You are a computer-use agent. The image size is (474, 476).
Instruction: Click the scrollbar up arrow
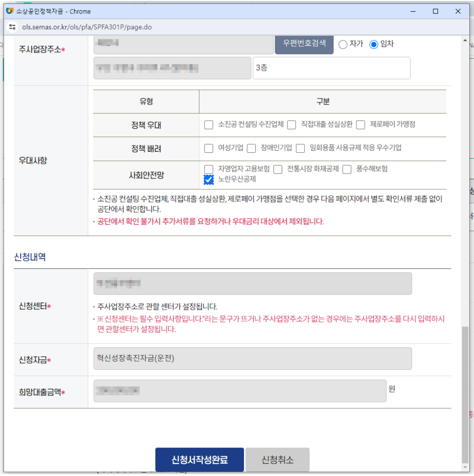(465, 40)
